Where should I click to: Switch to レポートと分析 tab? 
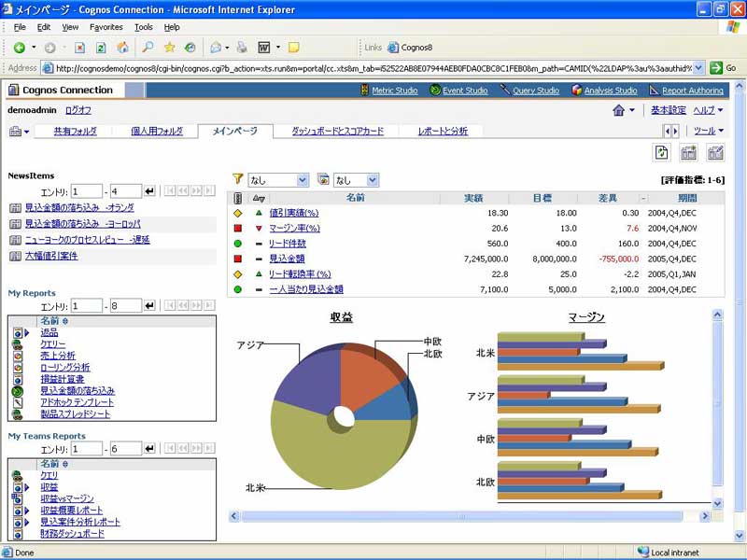click(443, 131)
